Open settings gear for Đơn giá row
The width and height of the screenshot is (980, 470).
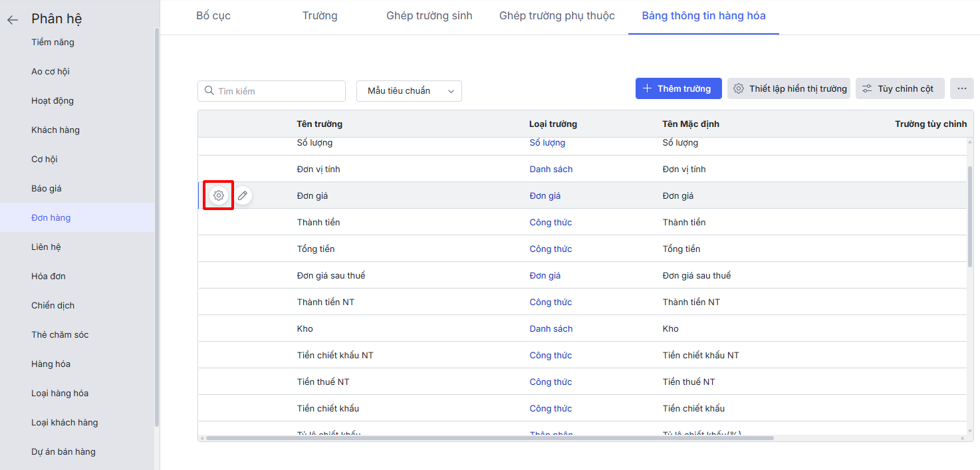pyautogui.click(x=218, y=195)
